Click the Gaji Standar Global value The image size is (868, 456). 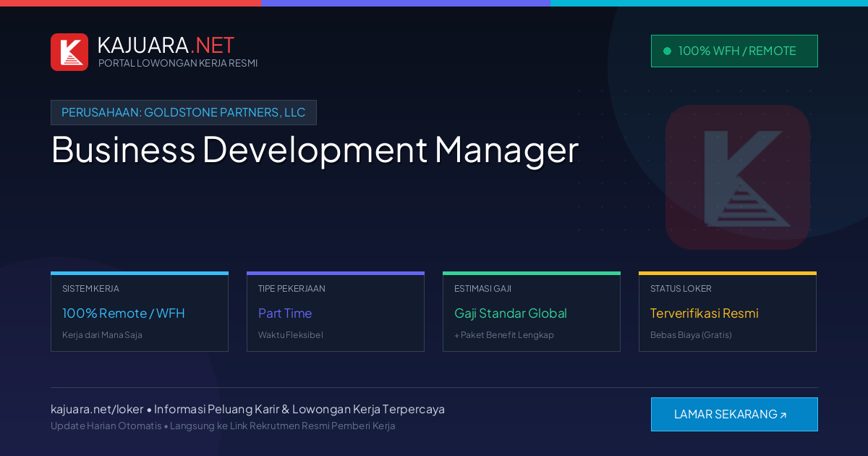(511, 313)
